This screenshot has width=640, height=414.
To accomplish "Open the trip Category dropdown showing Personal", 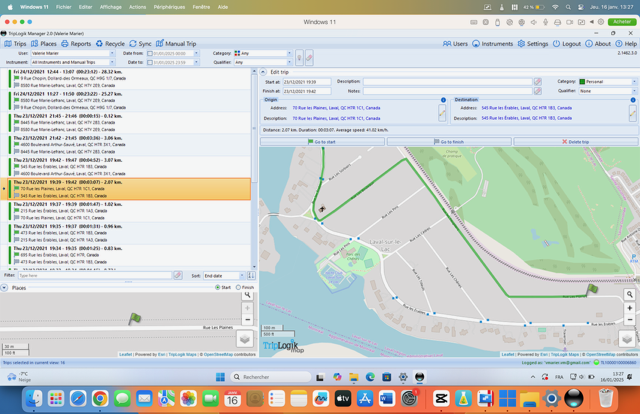I will [607, 82].
